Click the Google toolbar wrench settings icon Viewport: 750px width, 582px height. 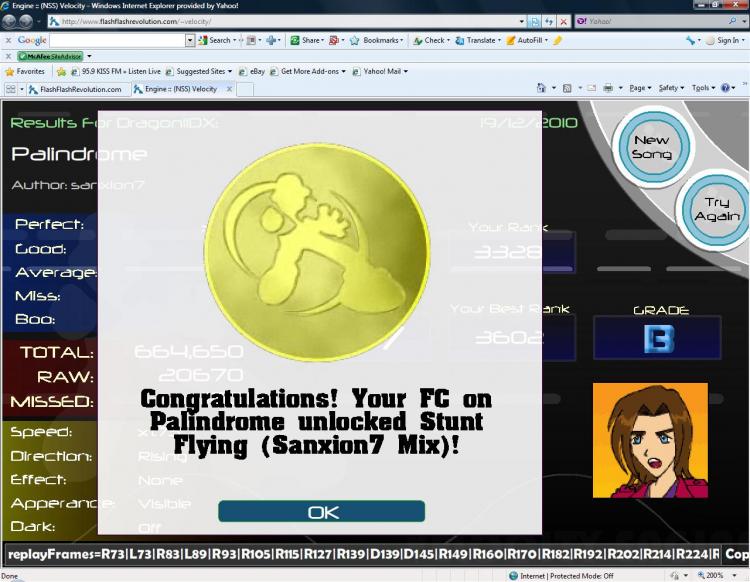click(x=690, y=41)
